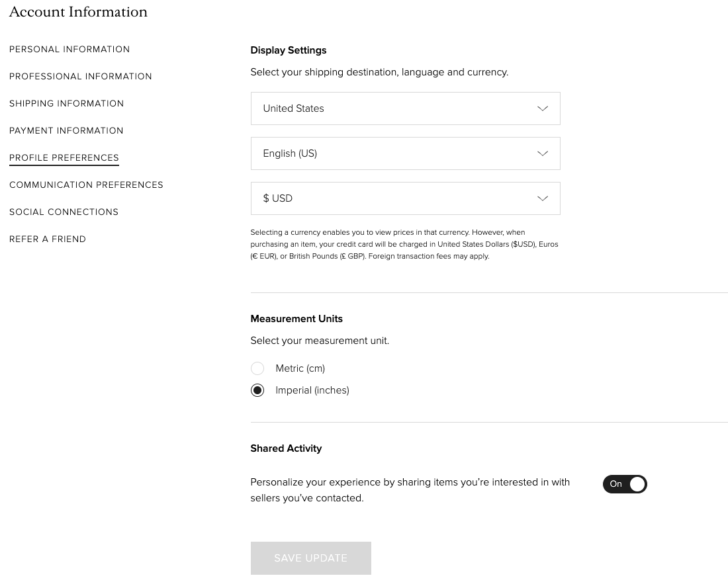Select Profile Preferences in the sidebar
Screen dimensions: 728x588
pos(64,157)
